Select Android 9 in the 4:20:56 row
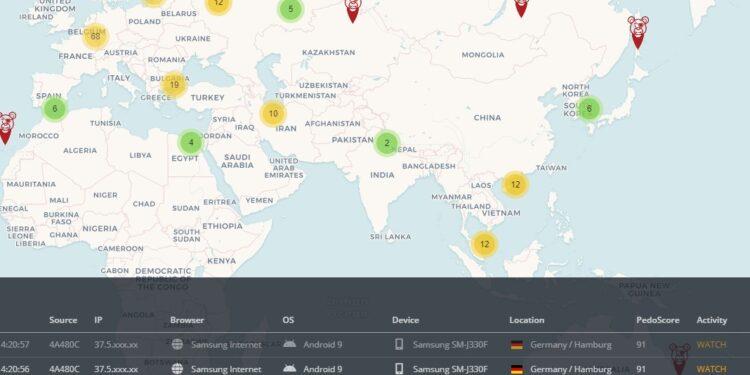750x375 pixels. (322, 369)
